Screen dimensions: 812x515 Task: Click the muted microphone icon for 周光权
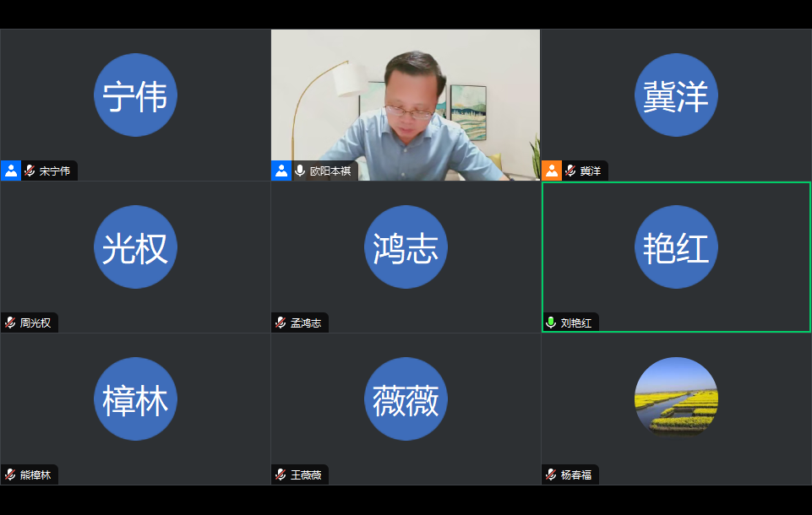pyautogui.click(x=10, y=323)
